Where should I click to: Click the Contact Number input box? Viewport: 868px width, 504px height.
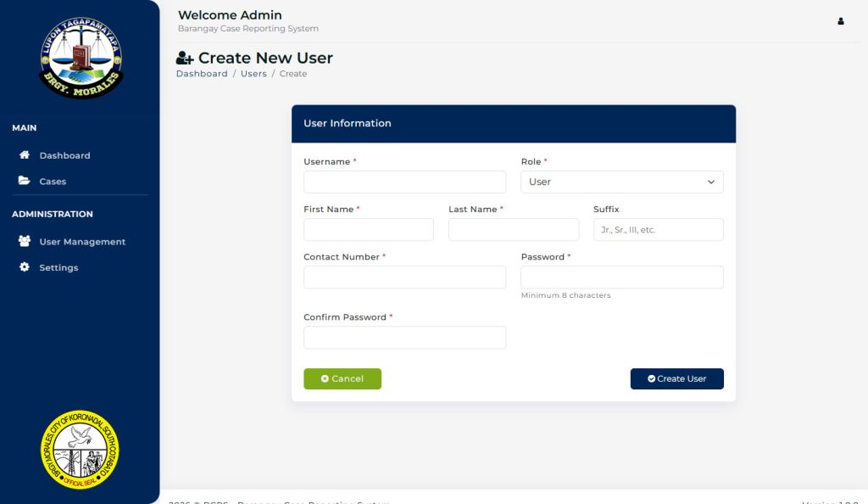(x=404, y=277)
